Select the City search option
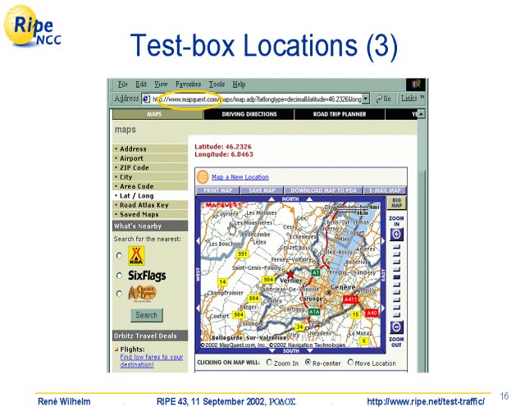 click(150, 177)
